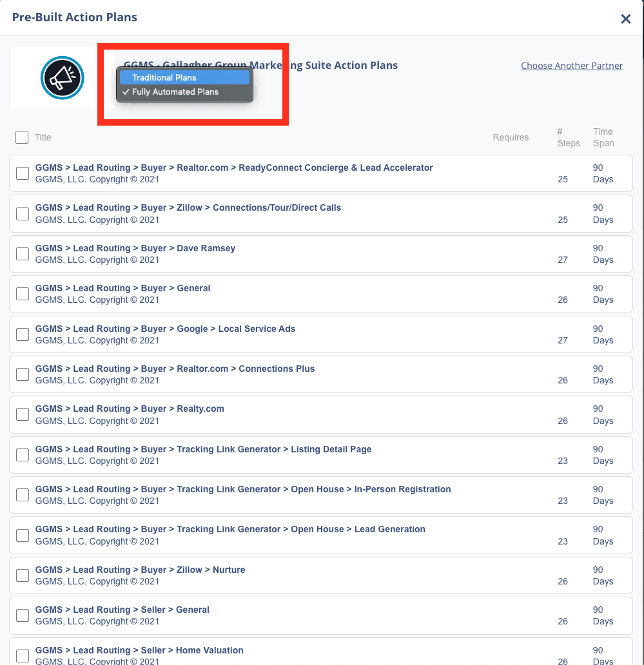644x665 pixels.
Task: Click the Realtor.com > Connections Plus title
Action: coord(175,369)
